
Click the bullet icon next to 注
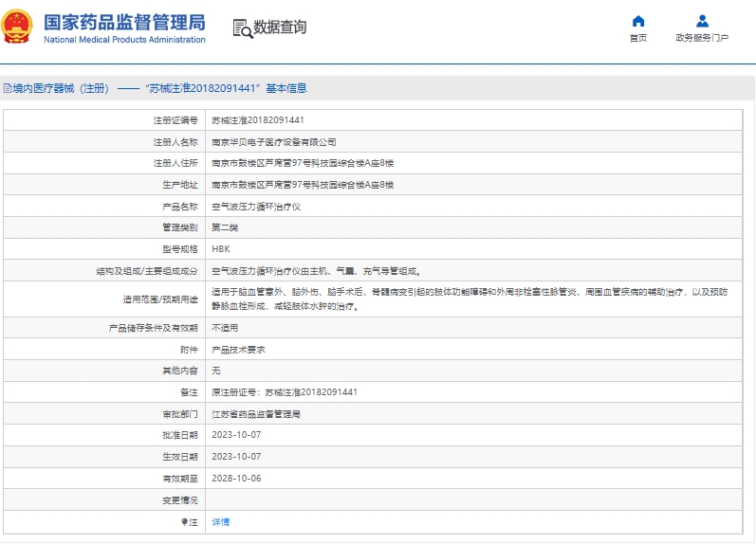tap(184, 522)
